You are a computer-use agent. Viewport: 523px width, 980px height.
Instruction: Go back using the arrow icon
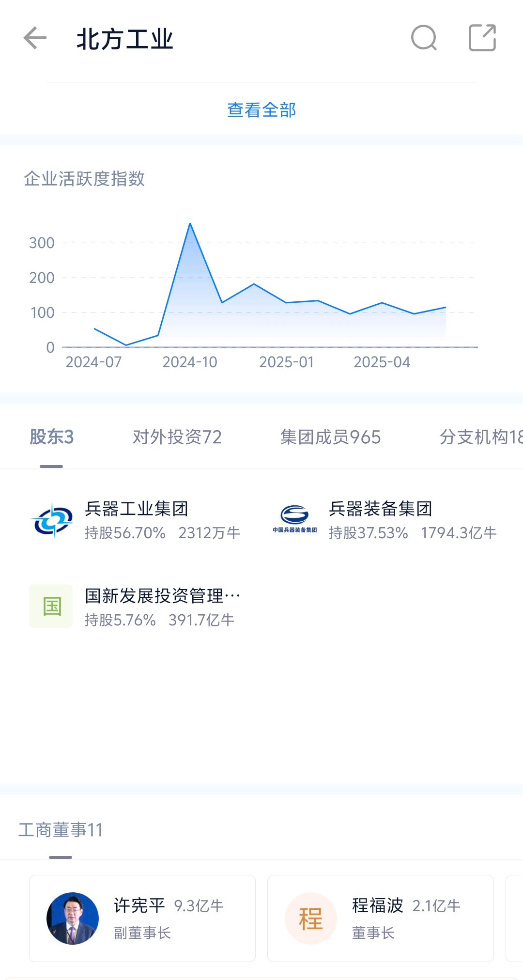[x=35, y=38]
